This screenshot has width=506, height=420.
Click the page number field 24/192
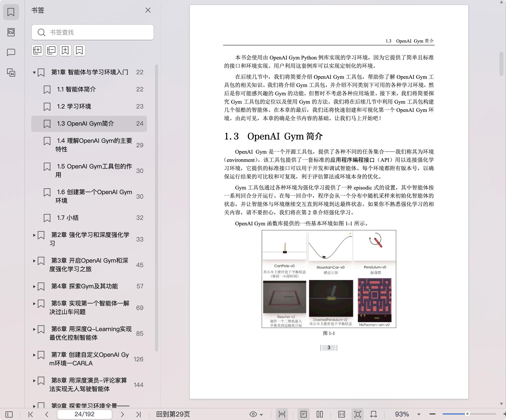click(x=85, y=414)
